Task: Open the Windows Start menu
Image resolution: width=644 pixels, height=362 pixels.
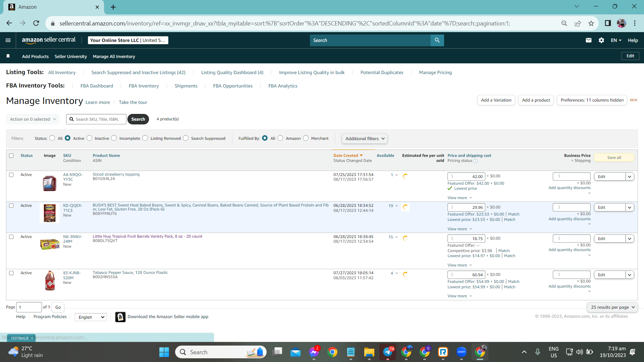Action: [164, 352]
